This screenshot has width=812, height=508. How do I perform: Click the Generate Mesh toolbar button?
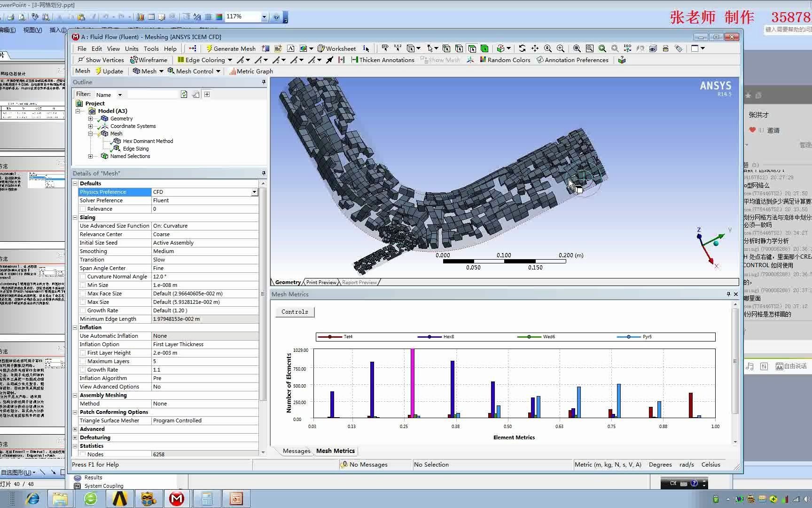230,48
